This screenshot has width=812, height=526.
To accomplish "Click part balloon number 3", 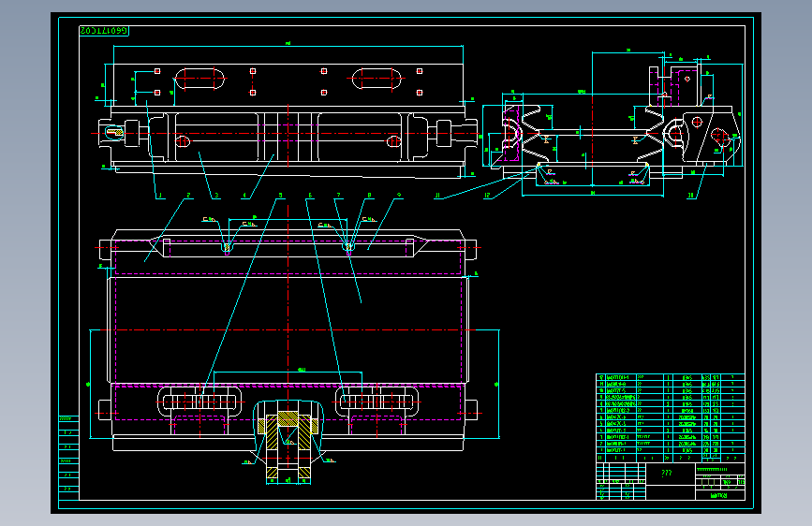I will pyautogui.click(x=216, y=196).
